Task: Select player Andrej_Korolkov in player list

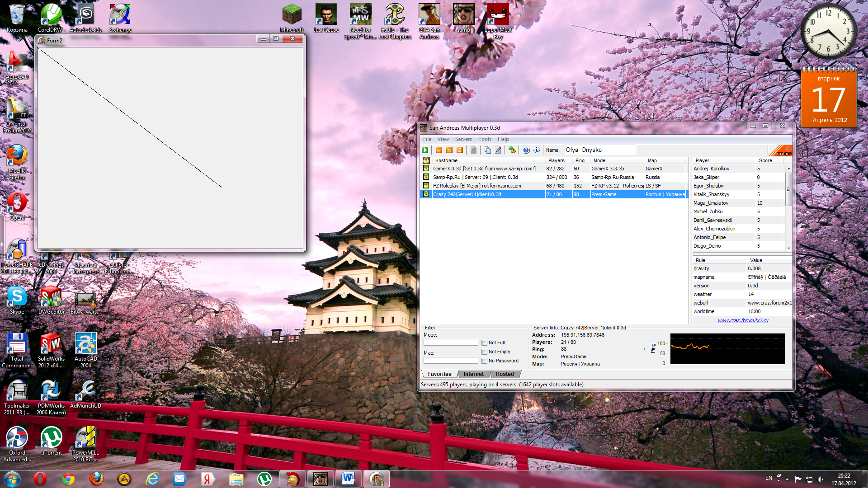Action: click(739, 169)
